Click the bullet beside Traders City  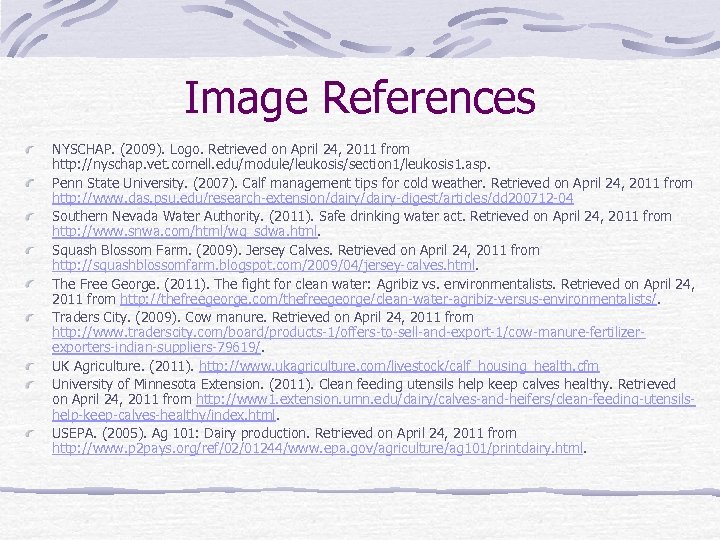30,318
